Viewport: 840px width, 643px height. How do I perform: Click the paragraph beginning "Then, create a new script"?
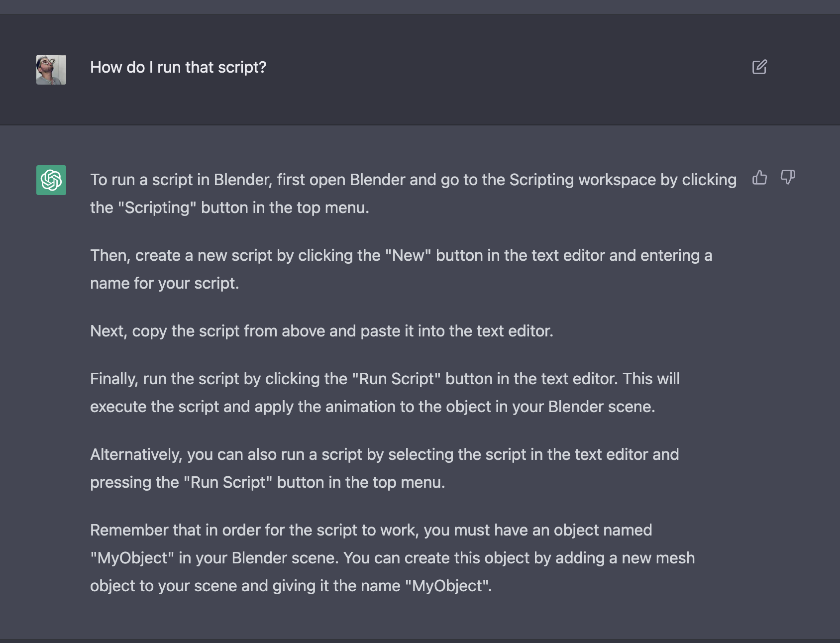[401, 269]
